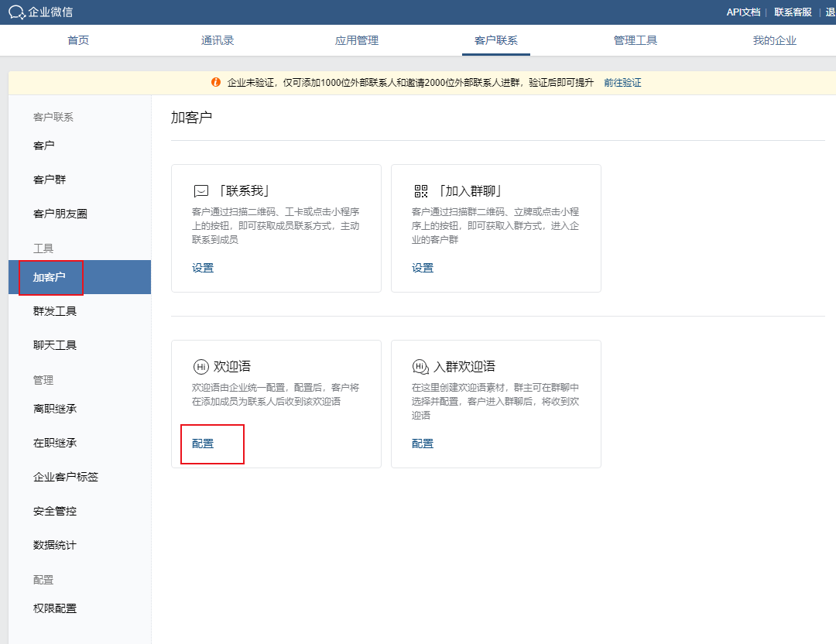Click the orange warning icon in the verification banner

[216, 81]
